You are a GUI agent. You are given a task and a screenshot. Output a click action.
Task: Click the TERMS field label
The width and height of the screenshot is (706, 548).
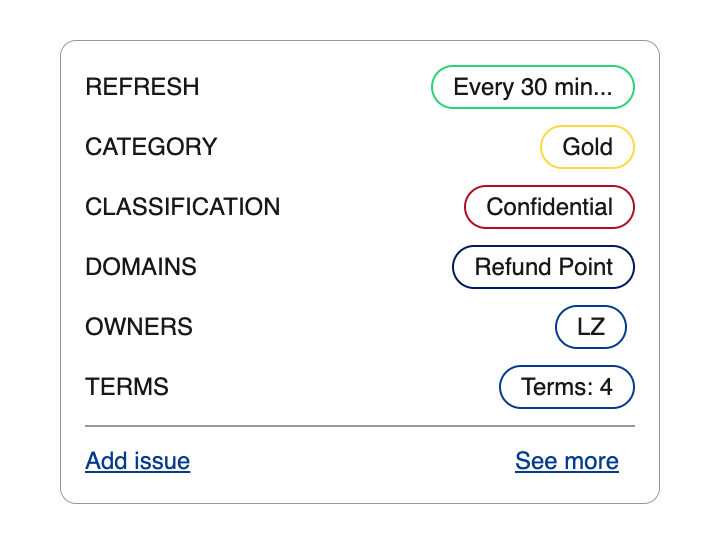(127, 387)
